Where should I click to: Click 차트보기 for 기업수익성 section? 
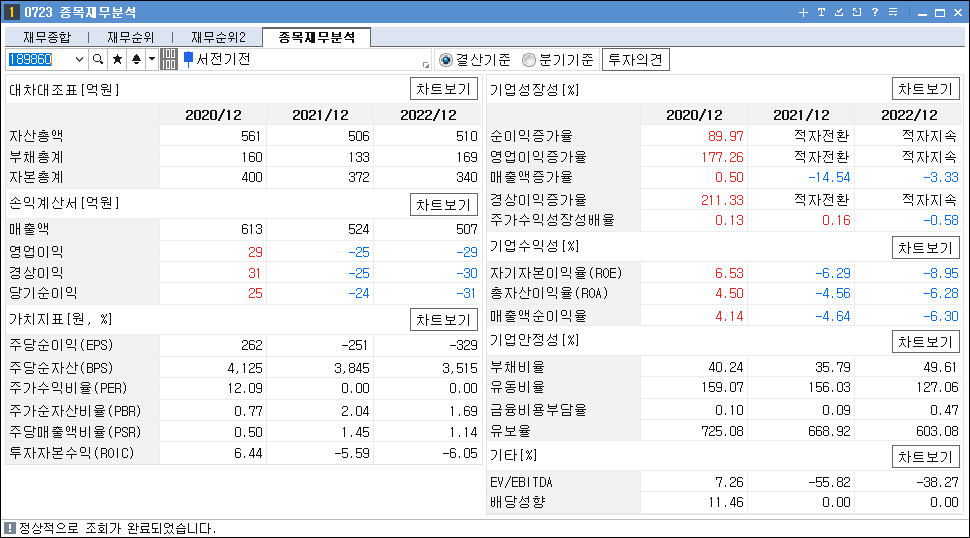point(925,248)
